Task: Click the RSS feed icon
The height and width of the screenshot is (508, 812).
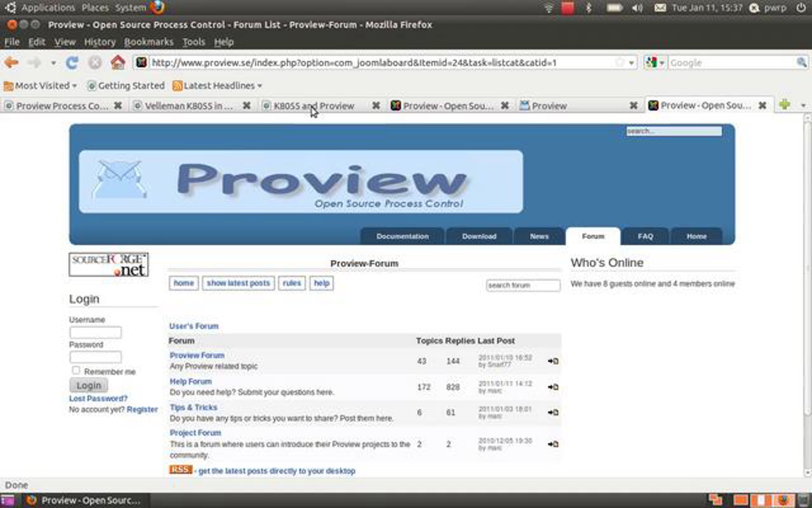Action: (x=180, y=470)
